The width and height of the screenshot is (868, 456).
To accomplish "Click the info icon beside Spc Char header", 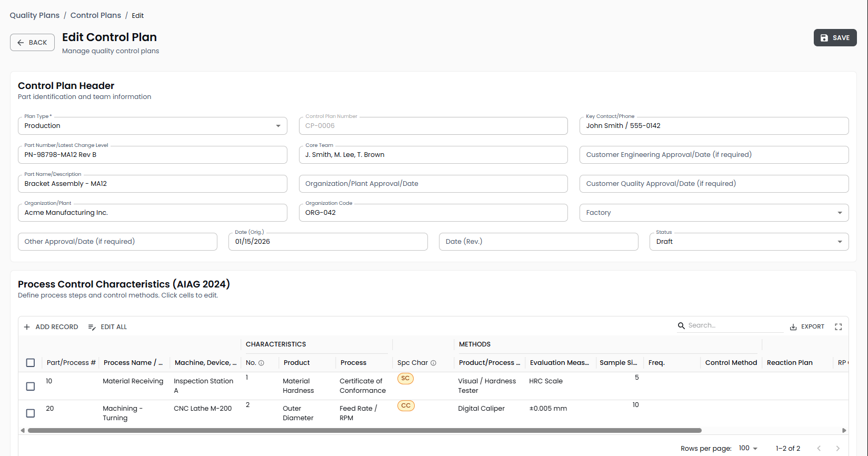I will click(x=433, y=363).
